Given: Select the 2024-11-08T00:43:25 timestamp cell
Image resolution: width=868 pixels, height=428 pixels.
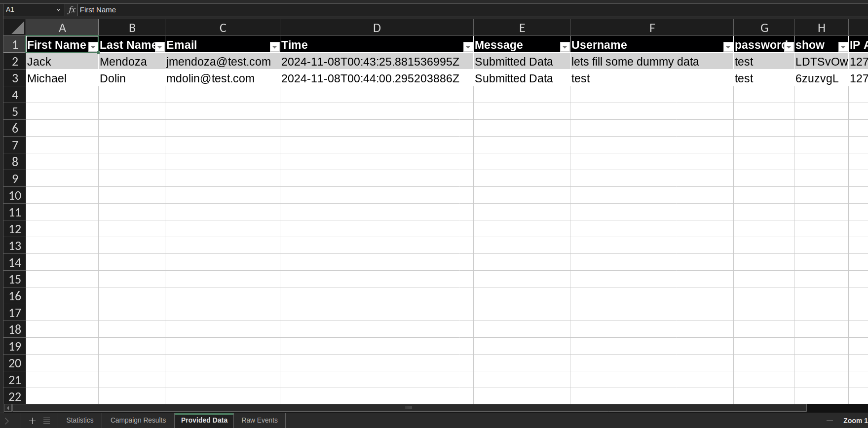Looking at the screenshot, I should [x=377, y=62].
